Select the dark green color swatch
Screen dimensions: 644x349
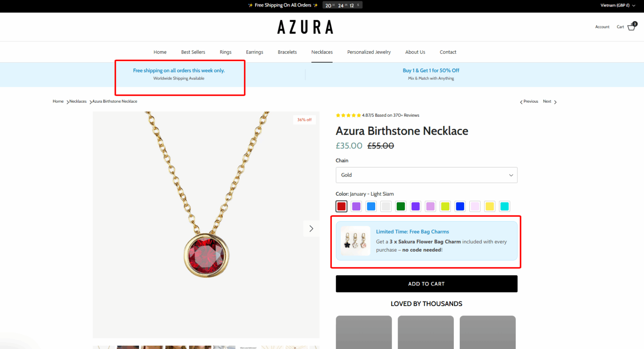(x=401, y=206)
